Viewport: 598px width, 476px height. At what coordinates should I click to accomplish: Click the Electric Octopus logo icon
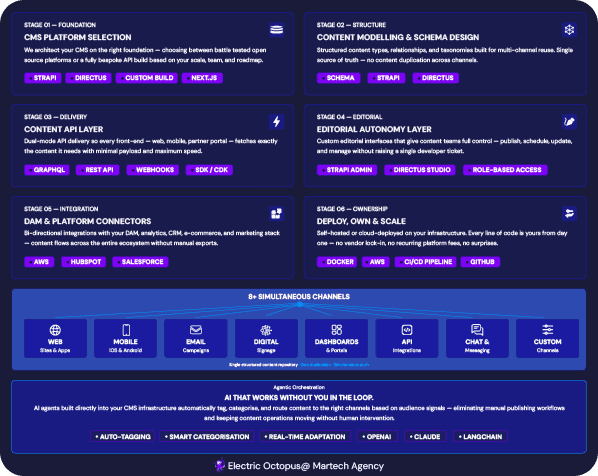(x=220, y=465)
